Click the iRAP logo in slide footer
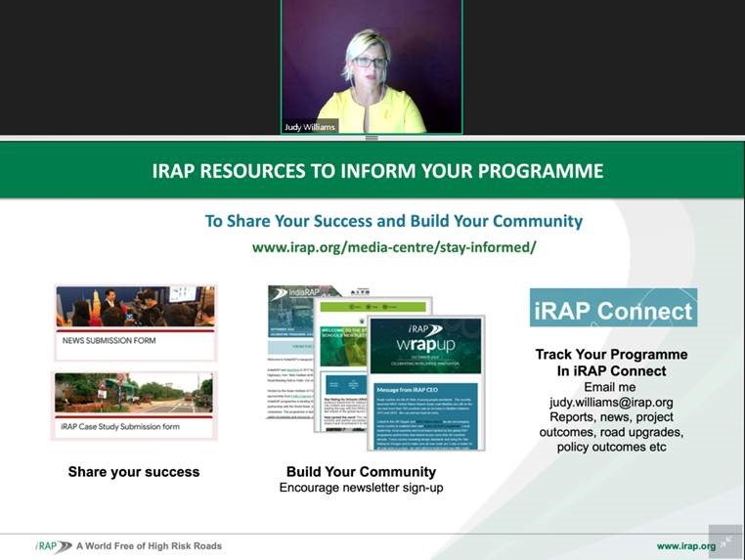The image size is (745, 560). [x=54, y=546]
